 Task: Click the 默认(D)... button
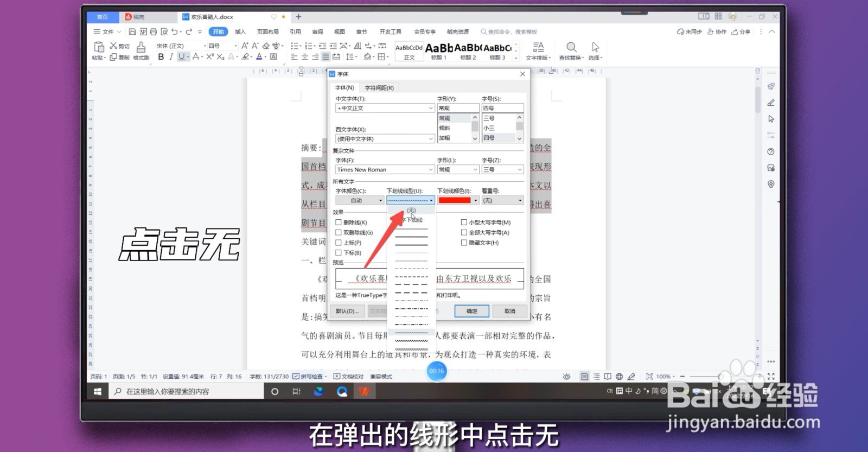point(347,311)
